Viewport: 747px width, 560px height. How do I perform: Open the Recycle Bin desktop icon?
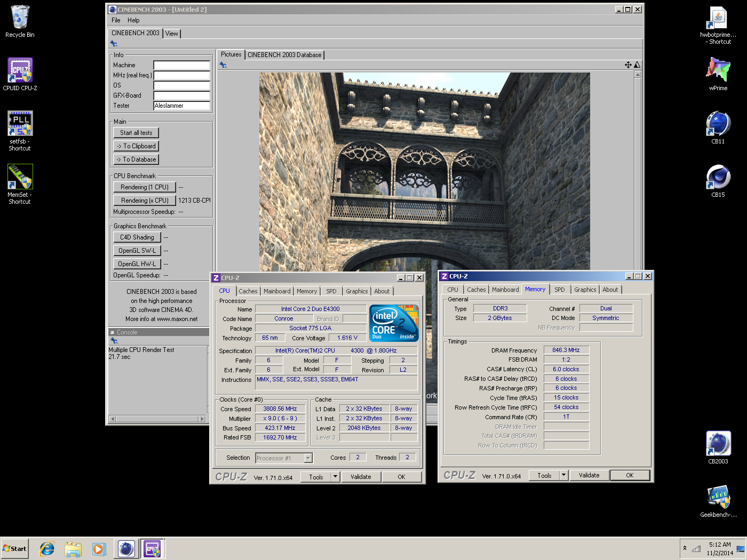coord(20,21)
